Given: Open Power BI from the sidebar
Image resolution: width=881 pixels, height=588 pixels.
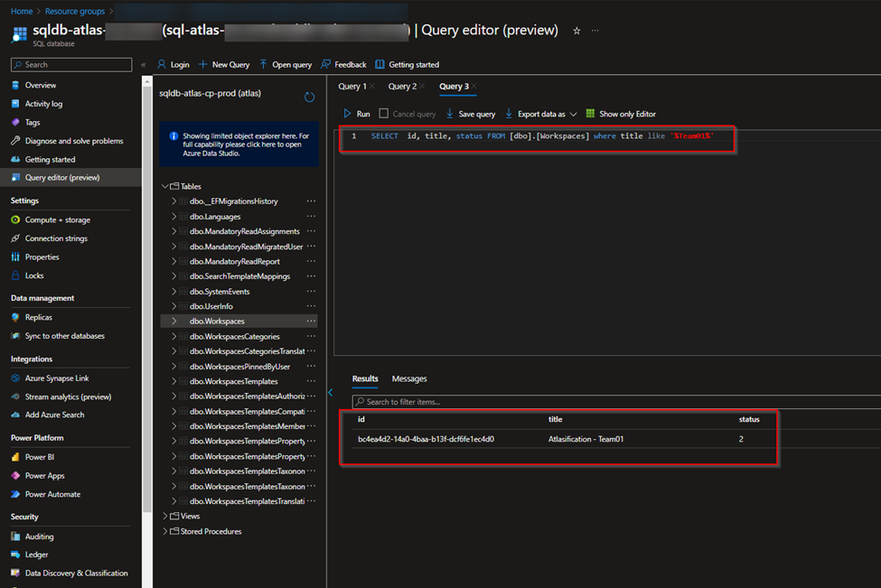Looking at the screenshot, I should pyautogui.click(x=40, y=457).
